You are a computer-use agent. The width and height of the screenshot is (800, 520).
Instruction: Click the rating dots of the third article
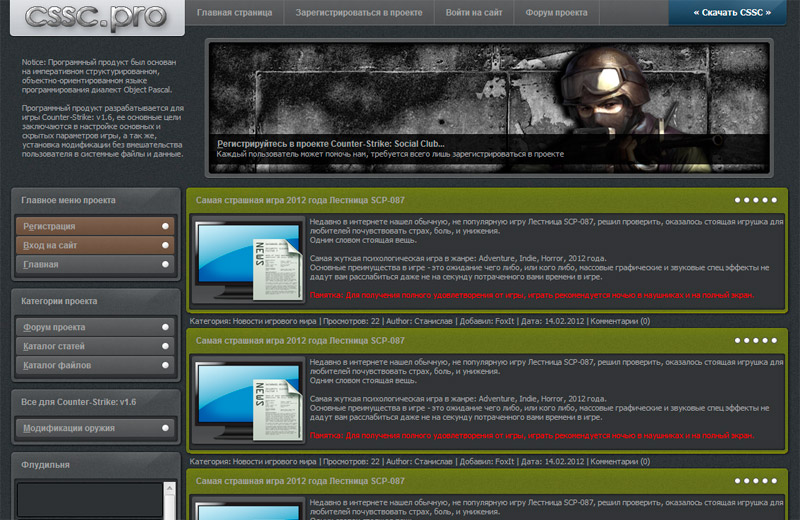coord(756,481)
